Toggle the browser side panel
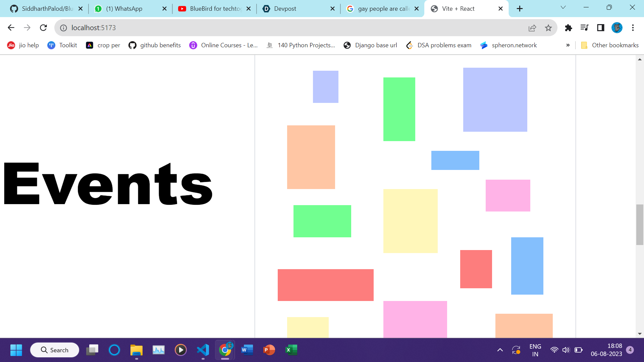This screenshot has height=362, width=644. (600, 28)
